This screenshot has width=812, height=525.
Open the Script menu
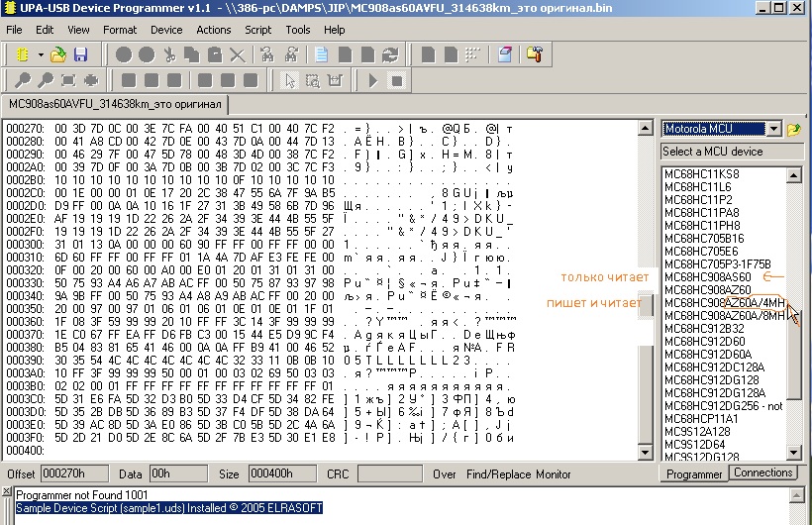click(x=257, y=30)
